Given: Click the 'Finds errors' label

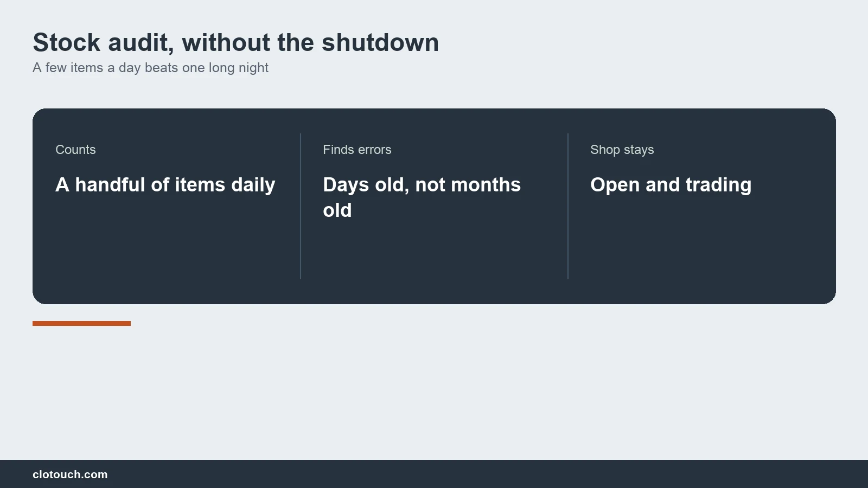Looking at the screenshot, I should pos(357,150).
